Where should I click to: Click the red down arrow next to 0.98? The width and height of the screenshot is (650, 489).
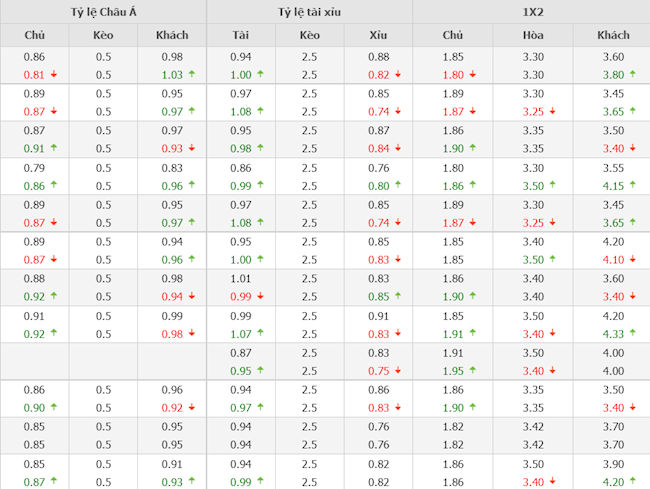pos(191,333)
